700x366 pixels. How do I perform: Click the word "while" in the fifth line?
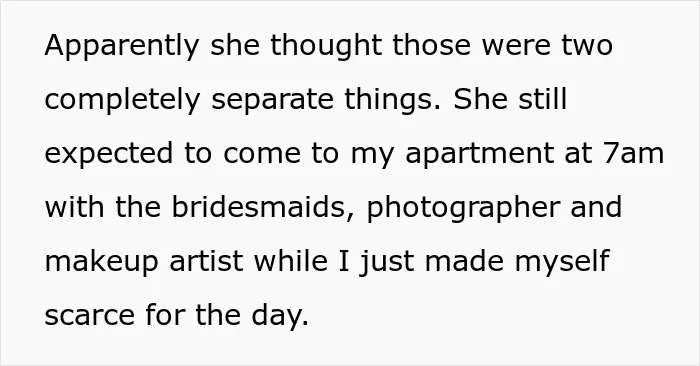(291, 260)
